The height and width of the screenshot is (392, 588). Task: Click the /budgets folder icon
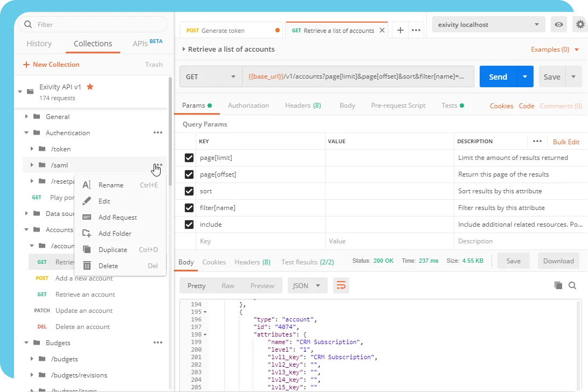click(42, 359)
